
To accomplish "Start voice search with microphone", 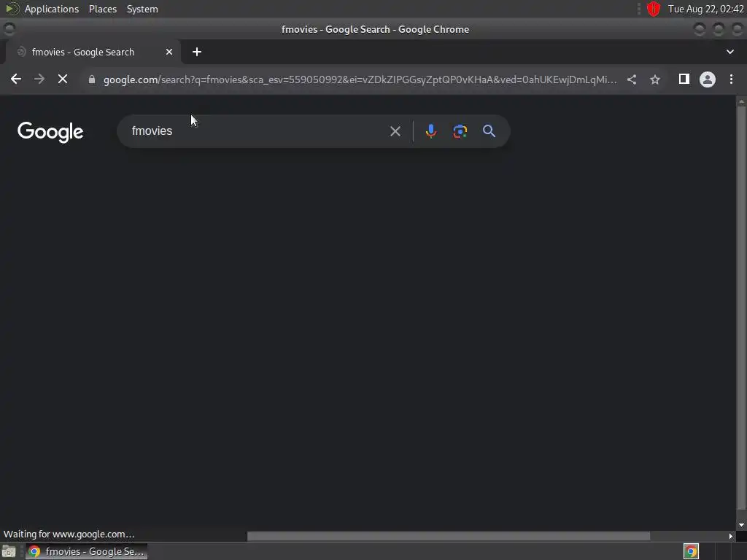I will point(430,131).
